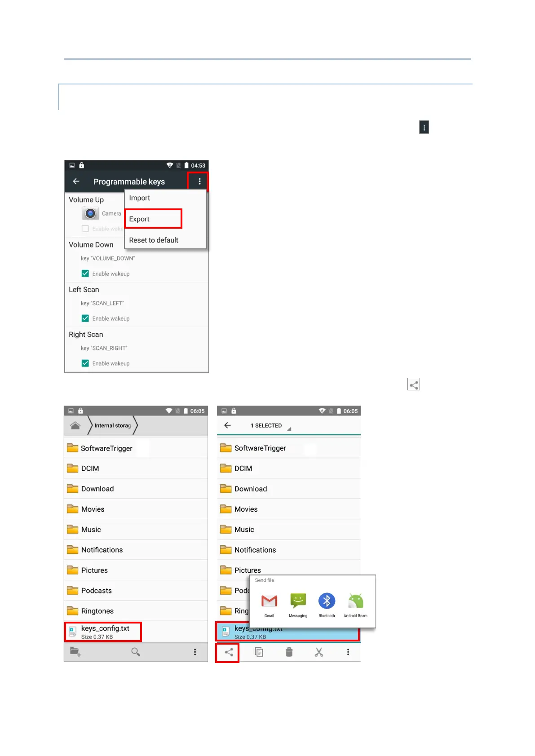This screenshot has width=535, height=756.
Task: Toggle Enable wakeup under Right Scan
Action: [85, 363]
